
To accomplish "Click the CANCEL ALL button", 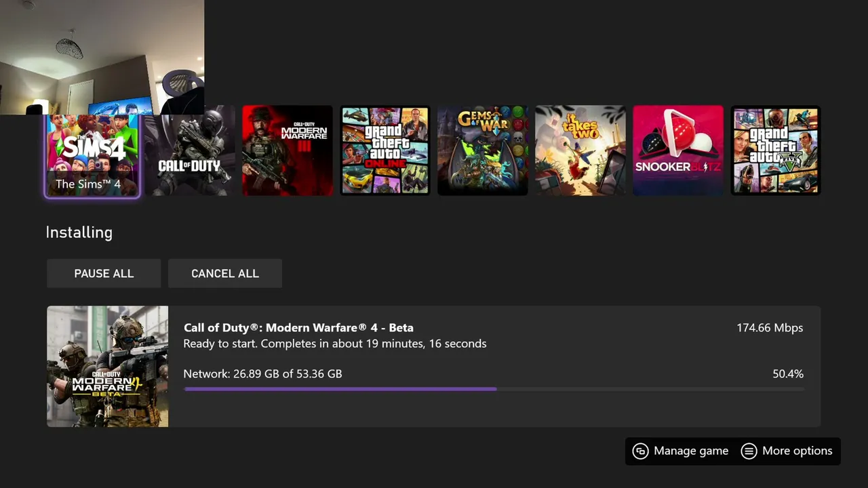I will [x=225, y=273].
